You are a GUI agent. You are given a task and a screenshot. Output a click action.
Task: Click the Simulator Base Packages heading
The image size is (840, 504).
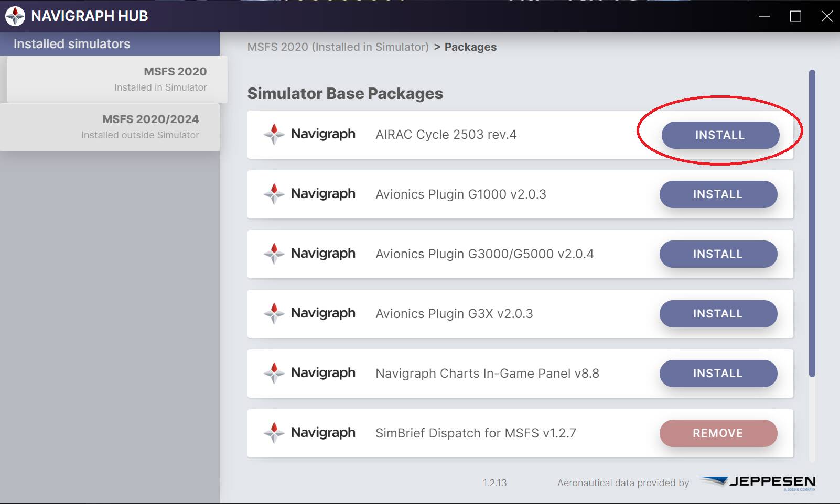coord(345,93)
